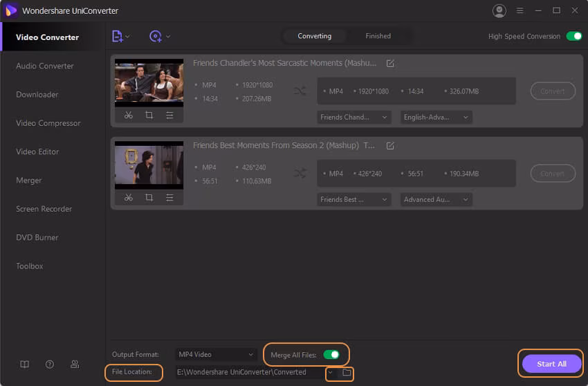Rename the Friends Best Moments From Season 2 file
588x386 pixels.
point(390,145)
